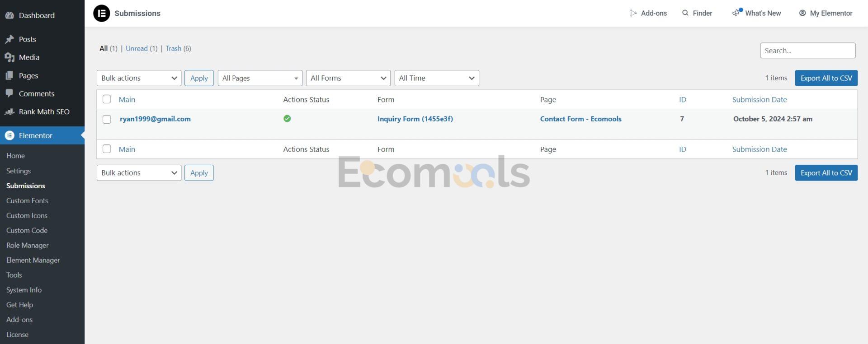Sort by Main column in header
This screenshot has height=344, width=868.
[x=127, y=100]
